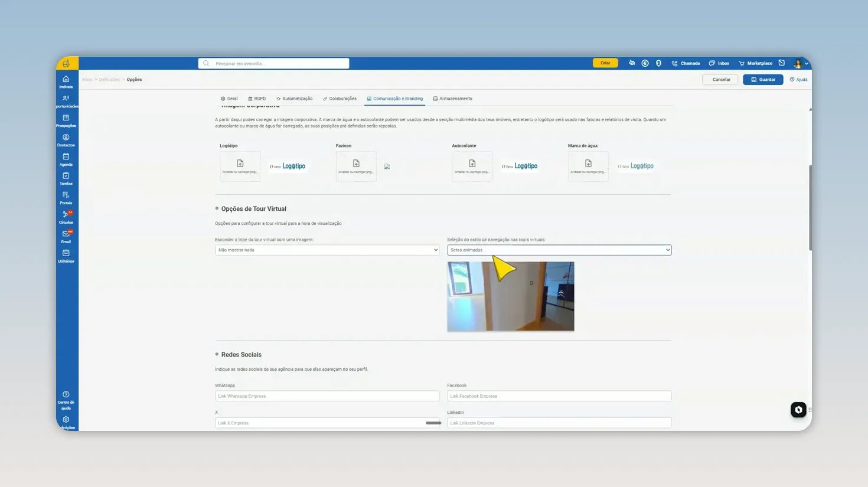
Task: Open Portais in the sidebar
Action: pos(66,198)
